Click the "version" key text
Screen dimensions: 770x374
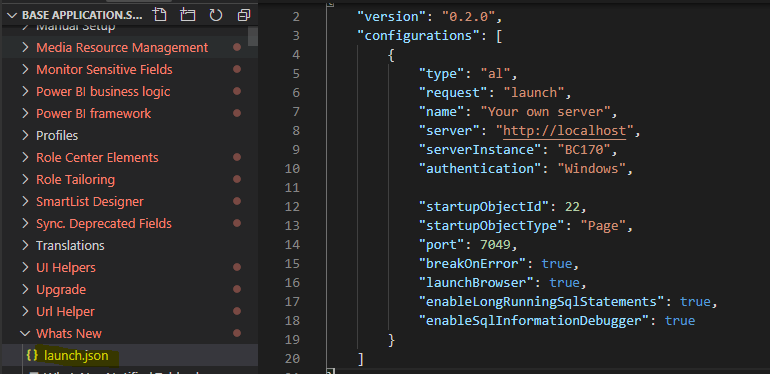392,17
